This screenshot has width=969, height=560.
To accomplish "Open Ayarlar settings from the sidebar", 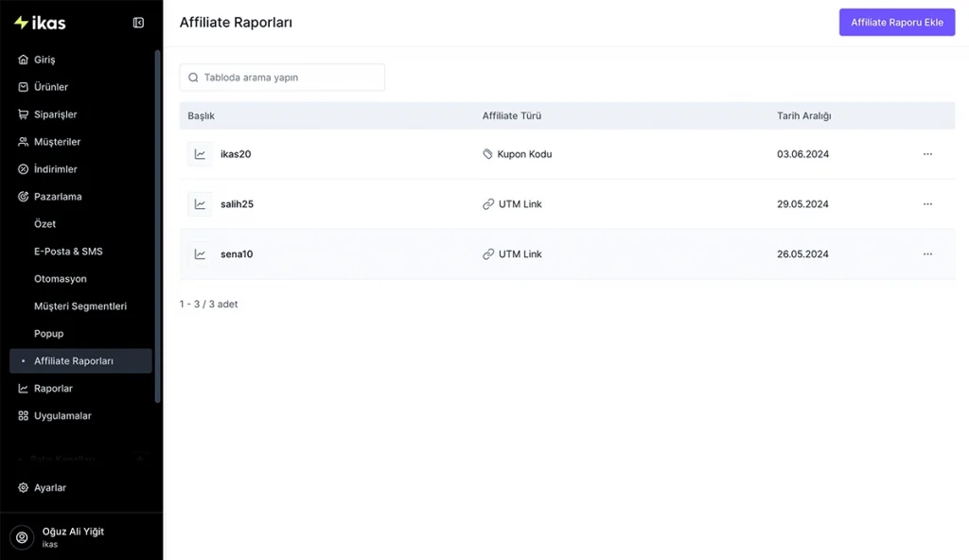I will coord(49,488).
